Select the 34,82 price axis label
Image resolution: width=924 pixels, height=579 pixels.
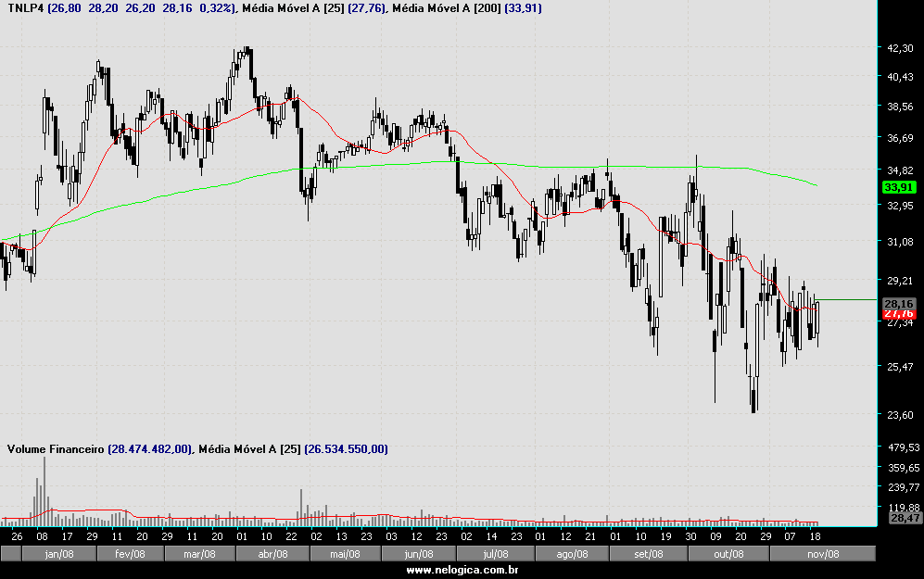coord(900,170)
